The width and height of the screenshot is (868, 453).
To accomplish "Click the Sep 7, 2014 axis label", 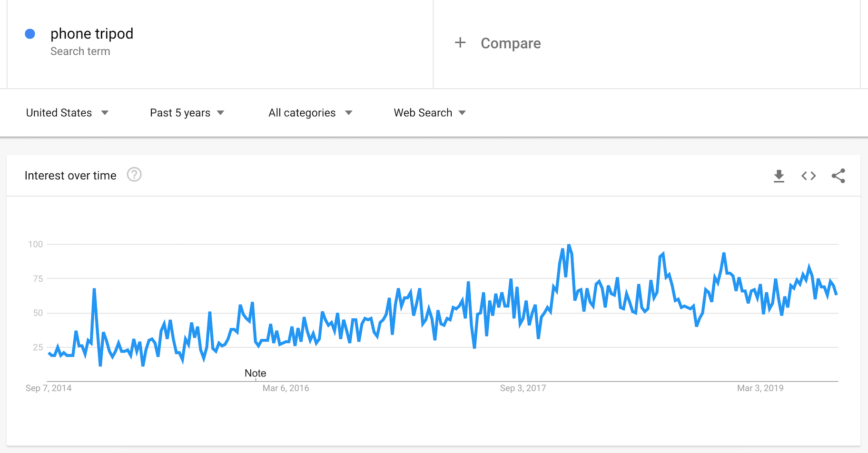I will [x=49, y=388].
